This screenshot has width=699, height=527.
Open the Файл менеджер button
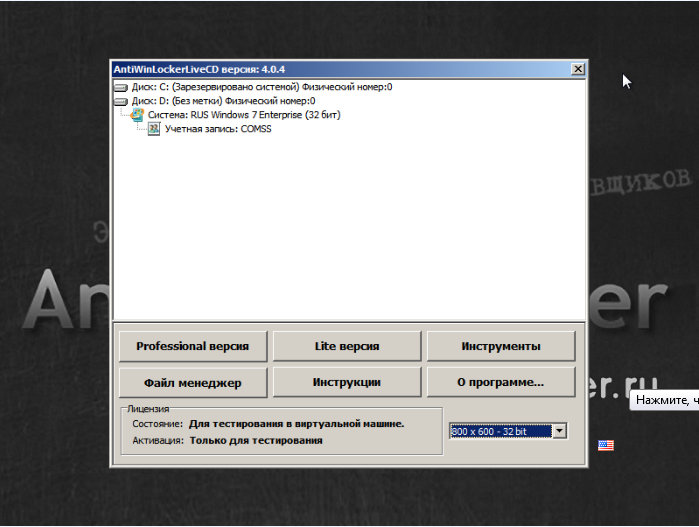pyautogui.click(x=193, y=382)
